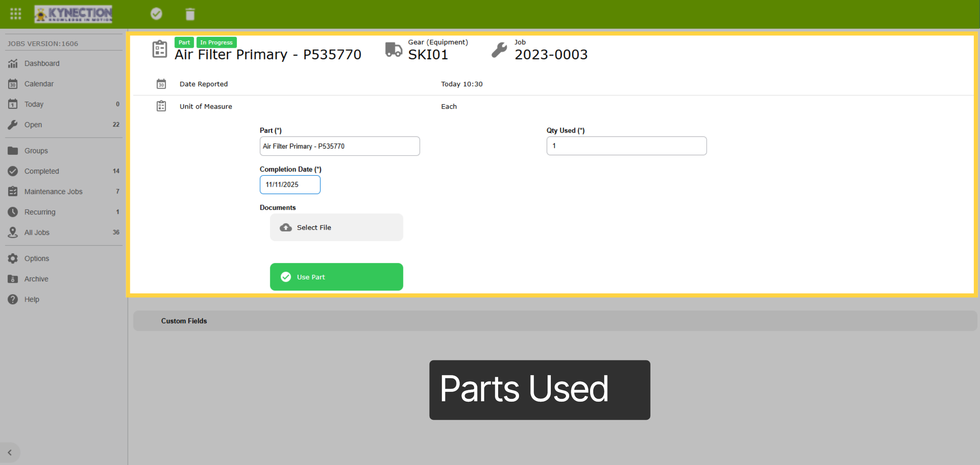The height and width of the screenshot is (465, 980).
Task: Collapse the sidebar with the chevron arrow
Action: [10, 453]
